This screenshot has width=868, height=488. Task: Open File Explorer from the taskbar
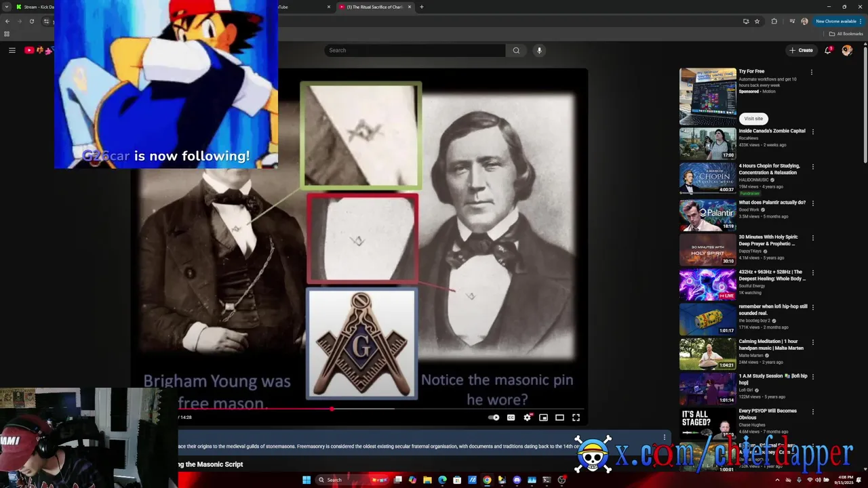pos(427,480)
